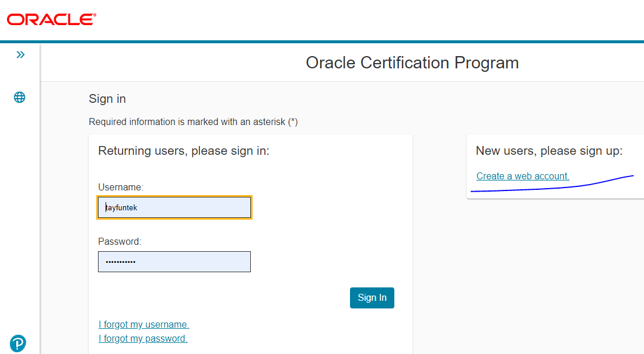
Task: Click the Oracle logo in the header
Action: 51,19
